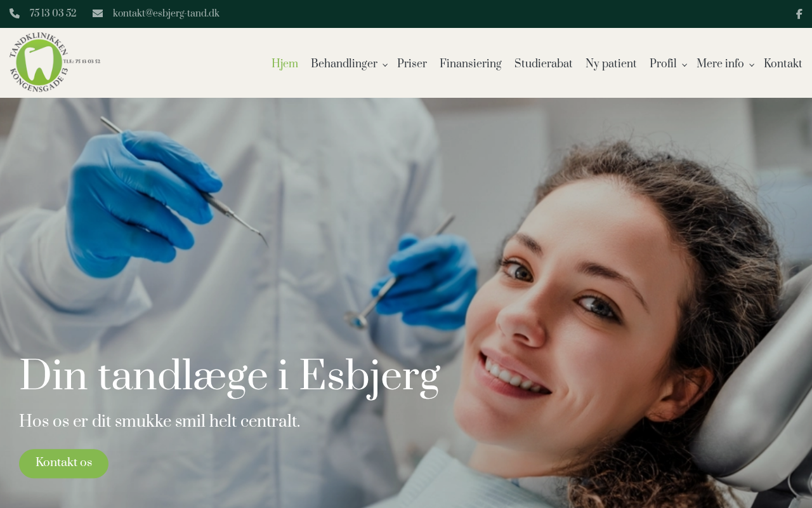Open the Mere info menu label

click(720, 64)
